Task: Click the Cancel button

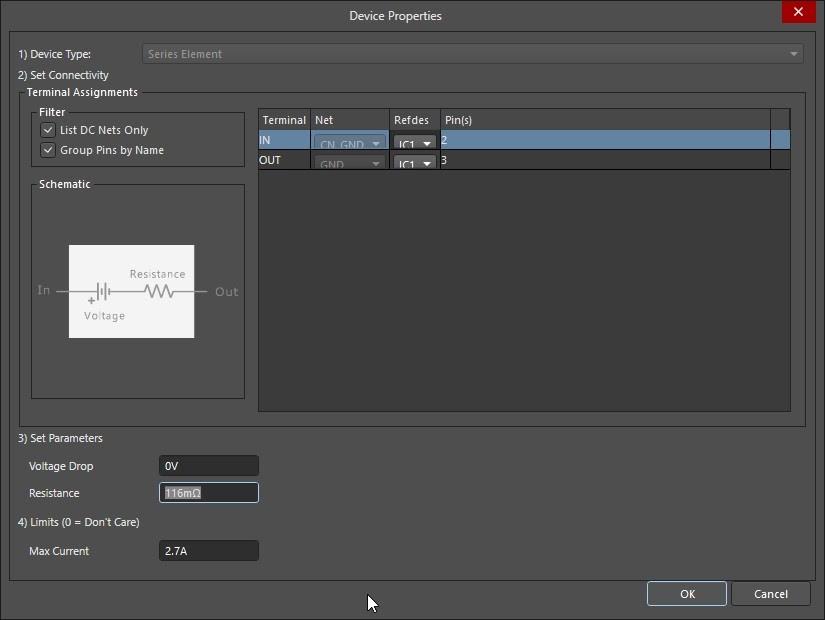Action: click(x=770, y=594)
